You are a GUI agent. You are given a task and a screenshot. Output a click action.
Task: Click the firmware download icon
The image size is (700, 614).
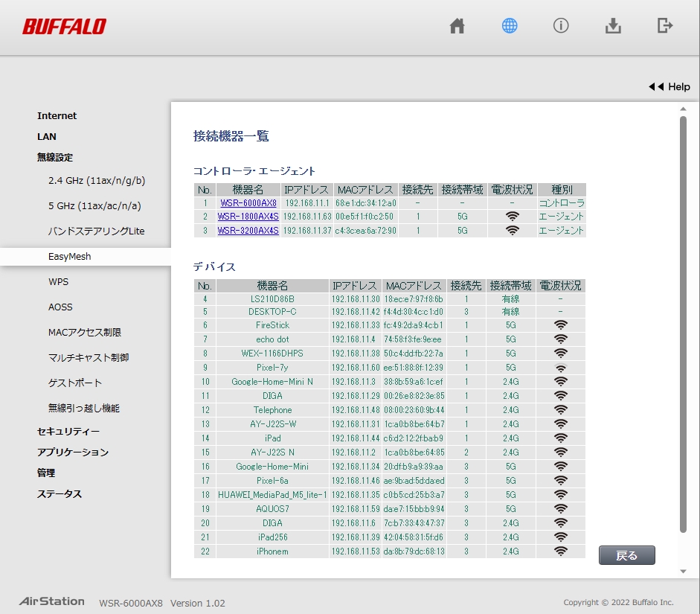pos(613,25)
